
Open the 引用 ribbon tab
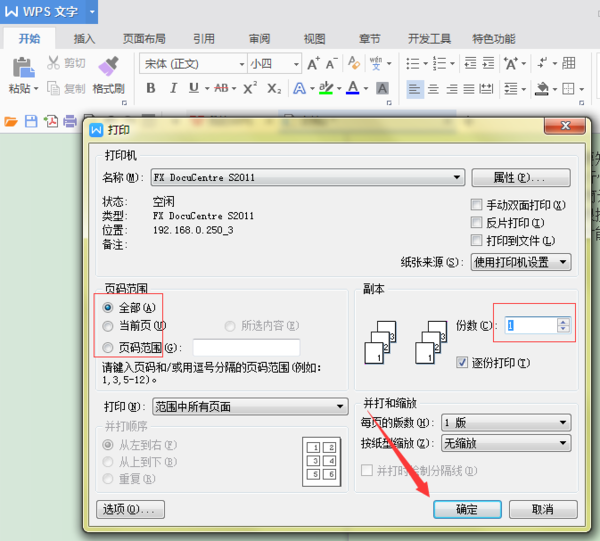pos(204,39)
